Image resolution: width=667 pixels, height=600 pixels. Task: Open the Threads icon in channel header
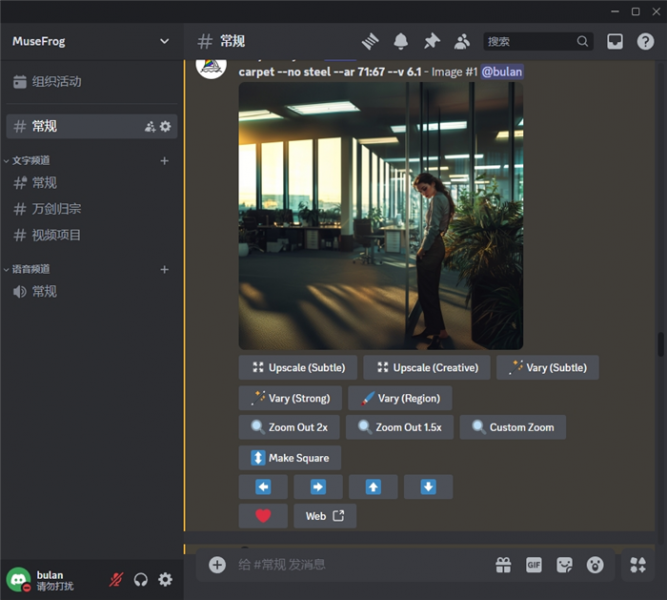pyautogui.click(x=370, y=41)
